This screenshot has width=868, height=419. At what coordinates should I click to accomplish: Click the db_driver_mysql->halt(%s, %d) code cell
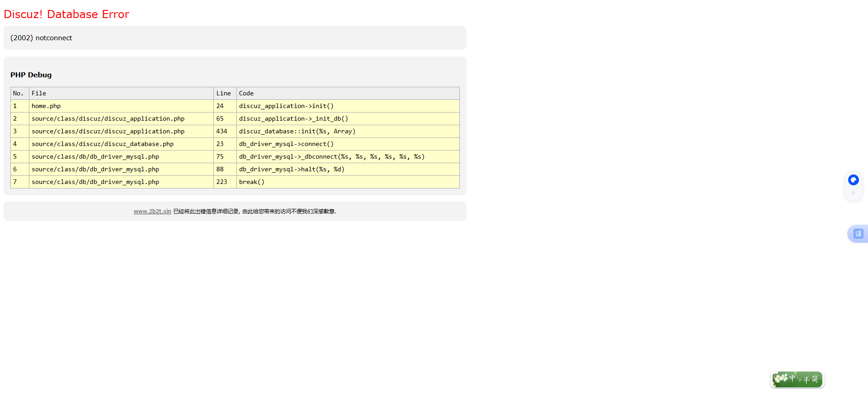pos(292,169)
